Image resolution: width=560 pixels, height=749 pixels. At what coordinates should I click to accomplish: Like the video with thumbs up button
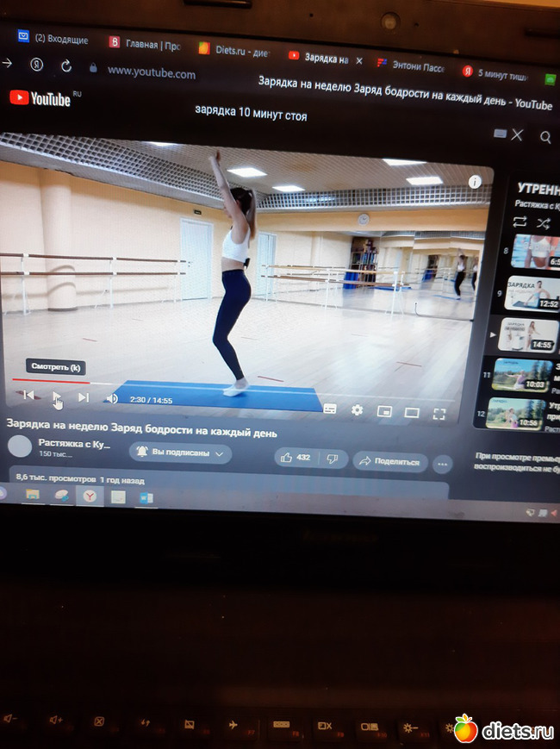click(x=295, y=458)
